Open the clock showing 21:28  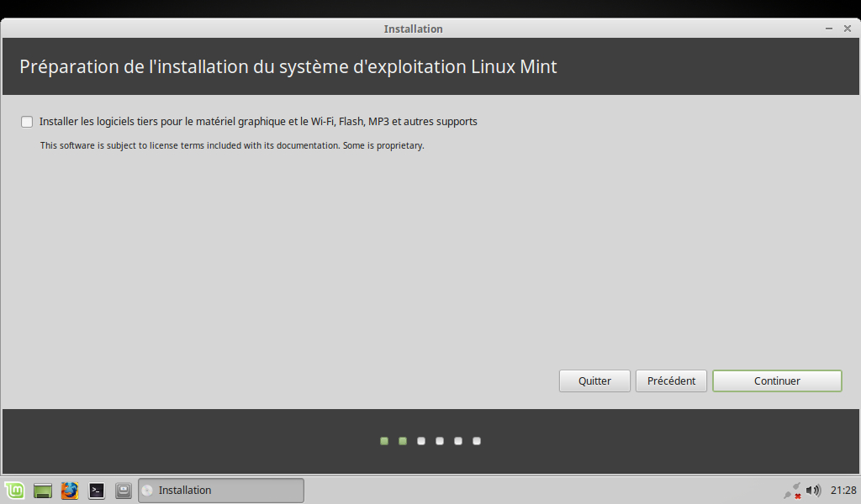pyautogui.click(x=843, y=491)
